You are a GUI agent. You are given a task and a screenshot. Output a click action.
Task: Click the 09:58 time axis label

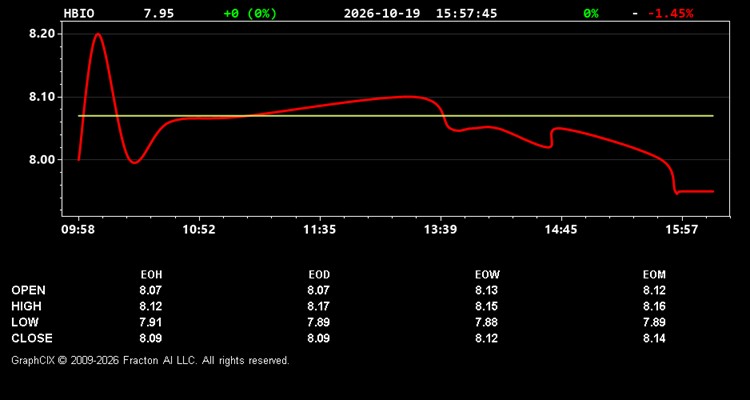[x=78, y=229]
